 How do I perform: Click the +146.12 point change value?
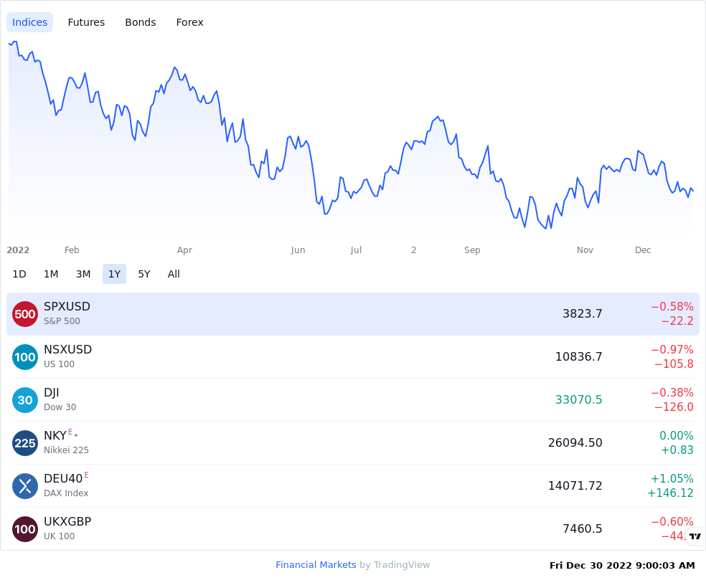[670, 493]
